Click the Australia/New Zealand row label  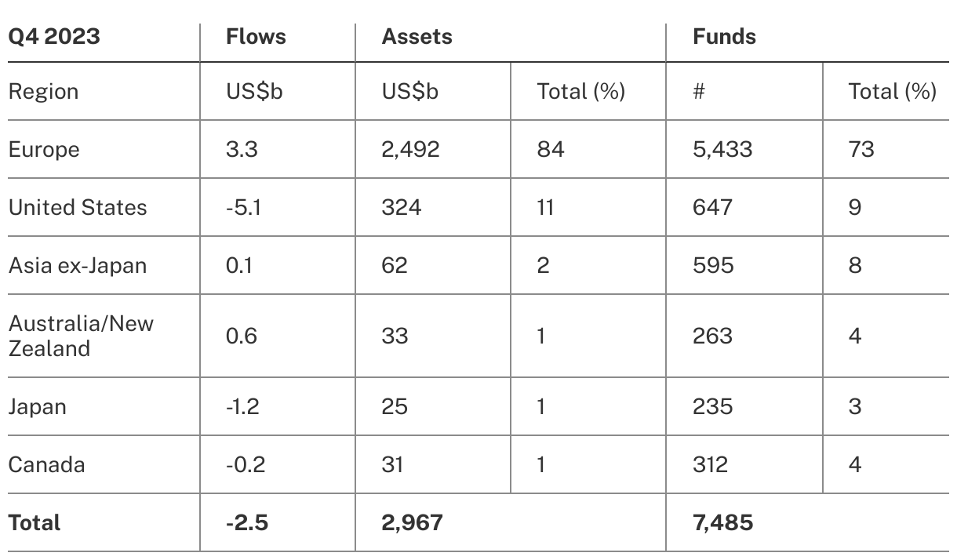(81, 336)
